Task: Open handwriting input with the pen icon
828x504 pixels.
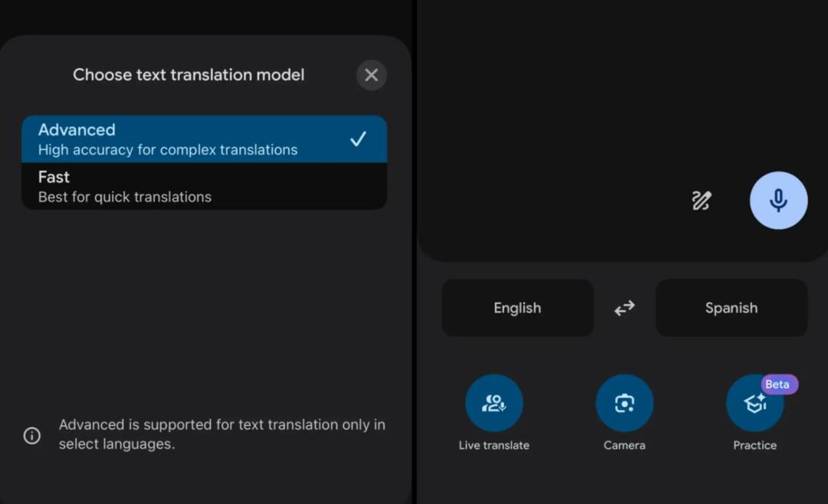Action: (701, 201)
